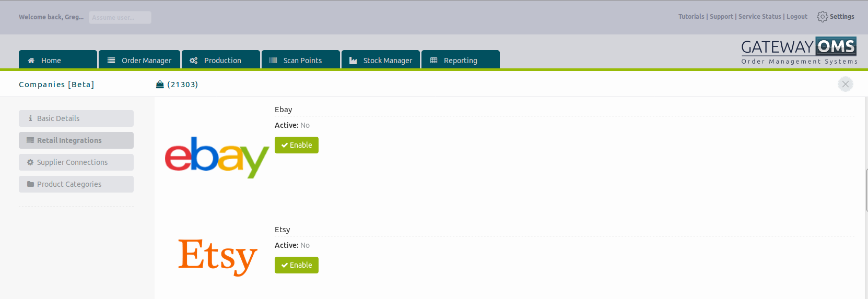
Task: Click the briefcase icon next to 21303
Action: (160, 85)
